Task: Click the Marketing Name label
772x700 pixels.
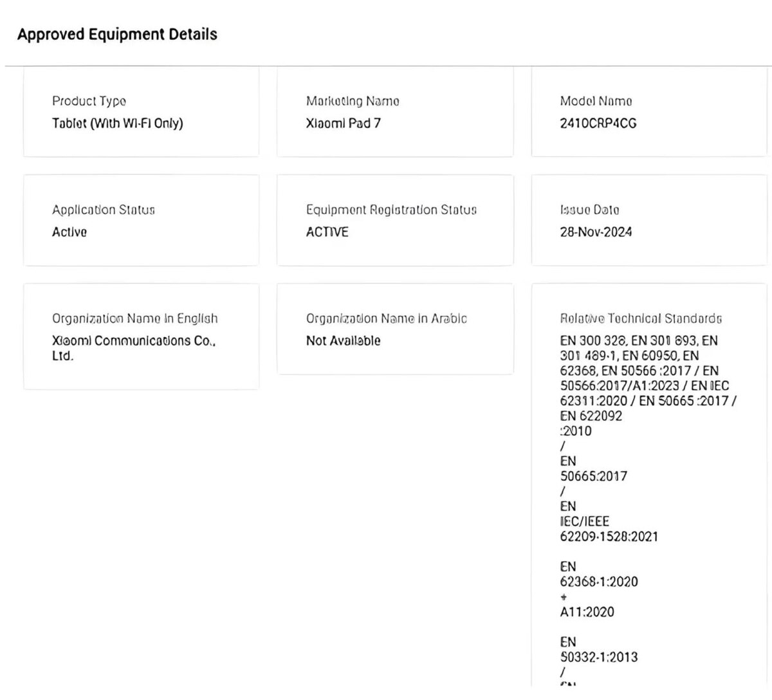Action: coord(353,101)
